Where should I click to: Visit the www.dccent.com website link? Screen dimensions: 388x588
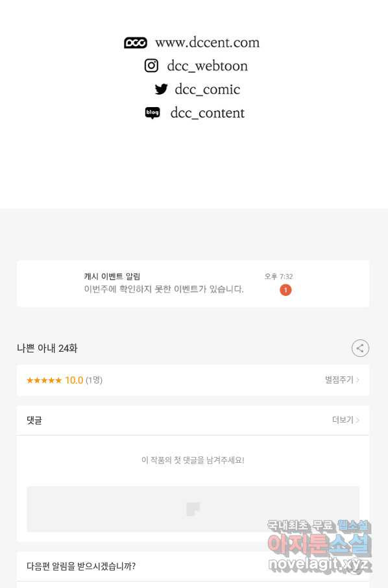(208, 42)
